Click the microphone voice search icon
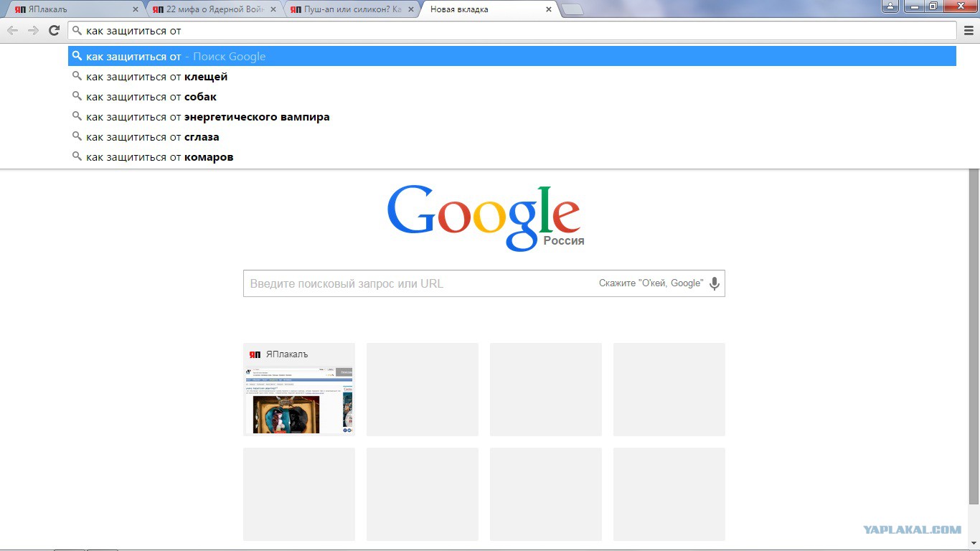The image size is (980, 551). click(x=715, y=283)
